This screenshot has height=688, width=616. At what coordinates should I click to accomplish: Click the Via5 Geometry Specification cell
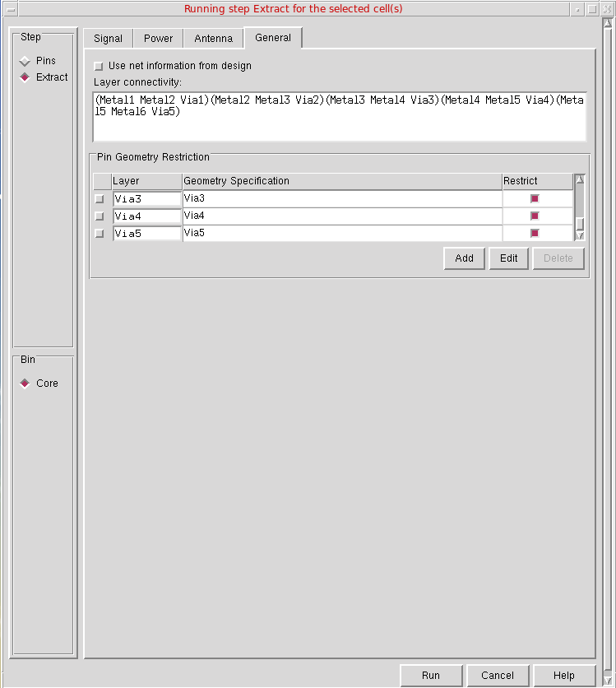pos(342,233)
